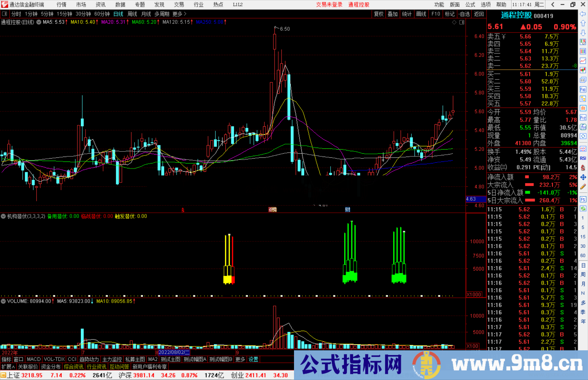Collapse the 机构潜伏 indicator panel arrow

tap(3, 216)
